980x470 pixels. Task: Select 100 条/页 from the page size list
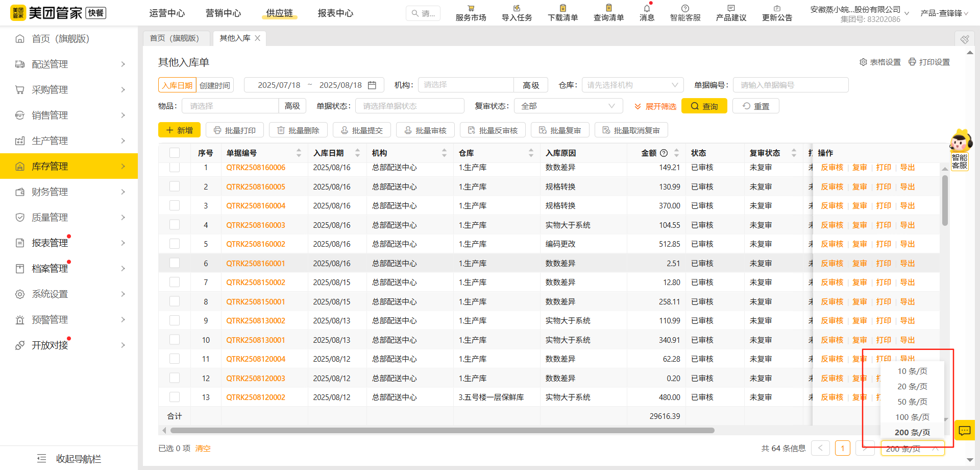click(x=912, y=417)
